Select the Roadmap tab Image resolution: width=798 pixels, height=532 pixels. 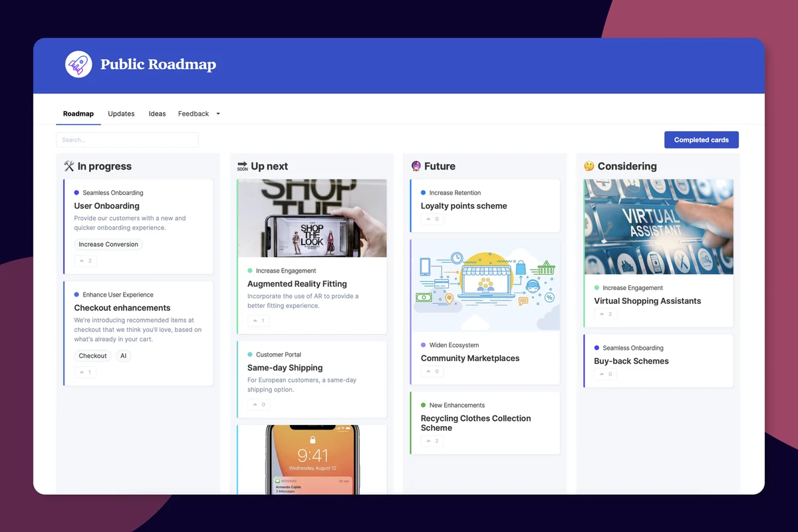point(78,114)
